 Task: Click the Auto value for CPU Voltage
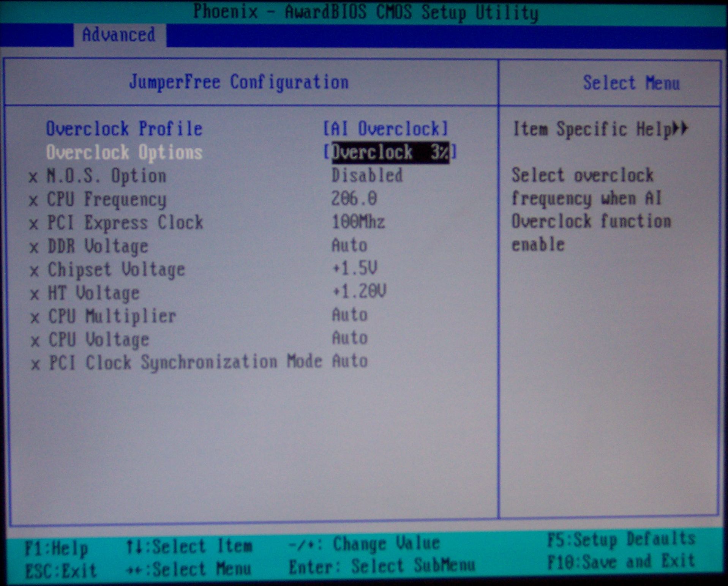[350, 338]
